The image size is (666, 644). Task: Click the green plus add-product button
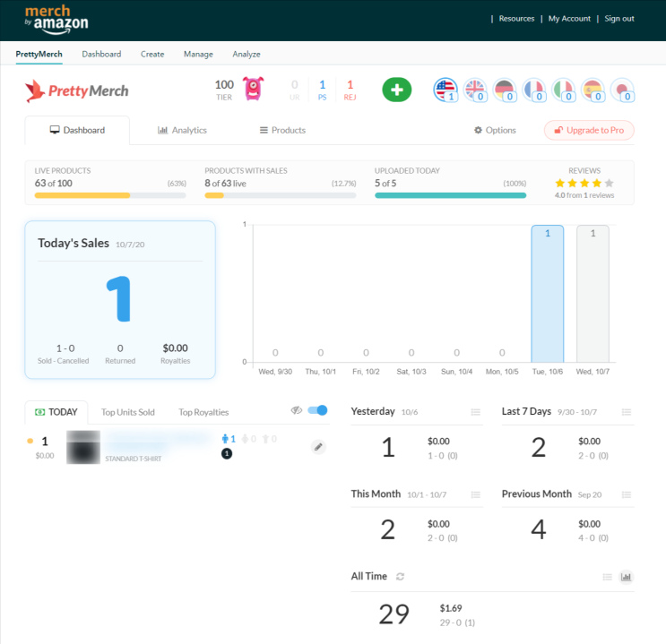pos(397,90)
